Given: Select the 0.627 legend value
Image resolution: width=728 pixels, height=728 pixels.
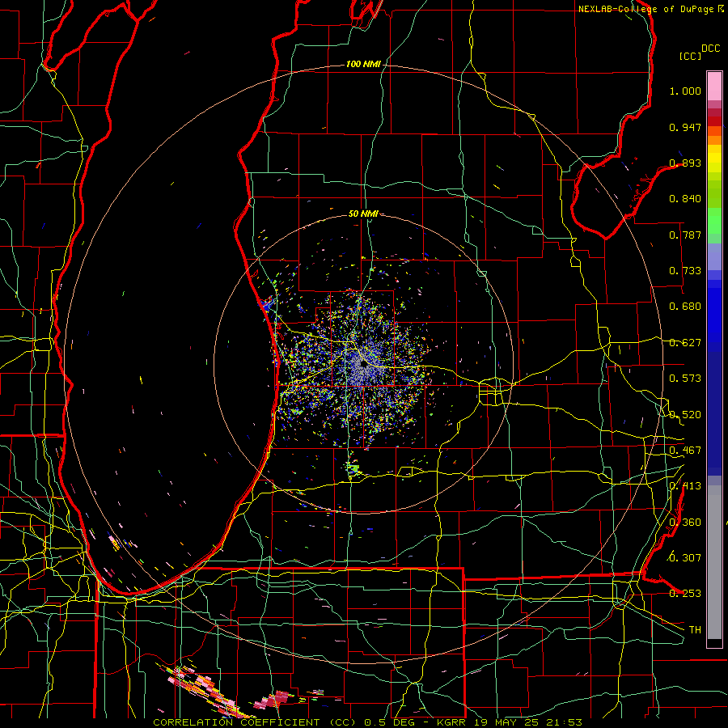Looking at the screenshot, I should tap(685, 343).
